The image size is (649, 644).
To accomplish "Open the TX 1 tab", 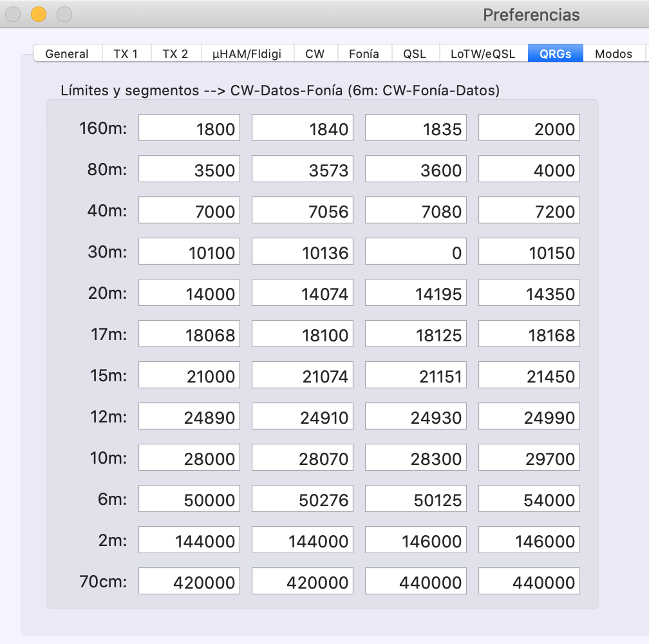I will (x=126, y=53).
